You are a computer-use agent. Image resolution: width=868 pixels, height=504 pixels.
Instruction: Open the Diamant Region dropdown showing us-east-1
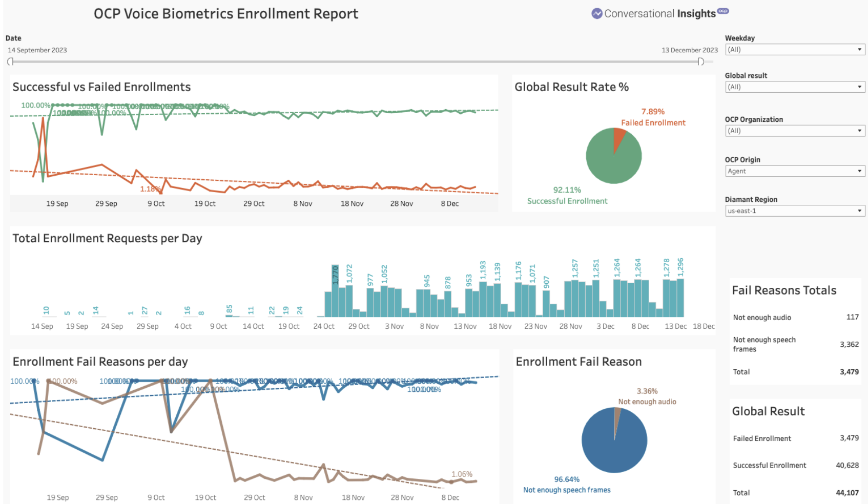(795, 211)
